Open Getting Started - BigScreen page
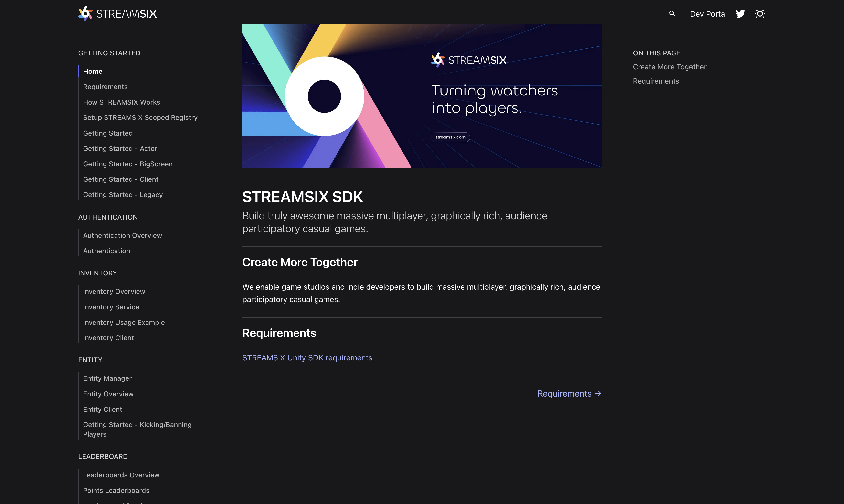844x504 pixels. (128, 164)
